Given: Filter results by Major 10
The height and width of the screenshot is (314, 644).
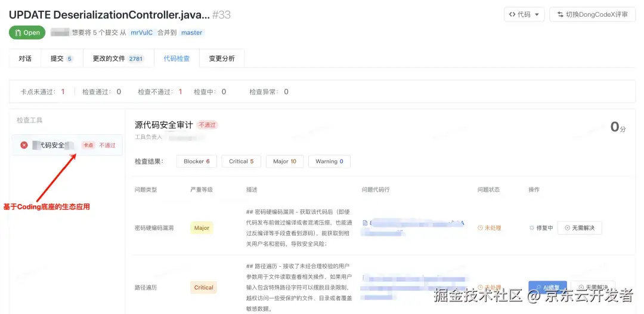Looking at the screenshot, I should 284,161.
